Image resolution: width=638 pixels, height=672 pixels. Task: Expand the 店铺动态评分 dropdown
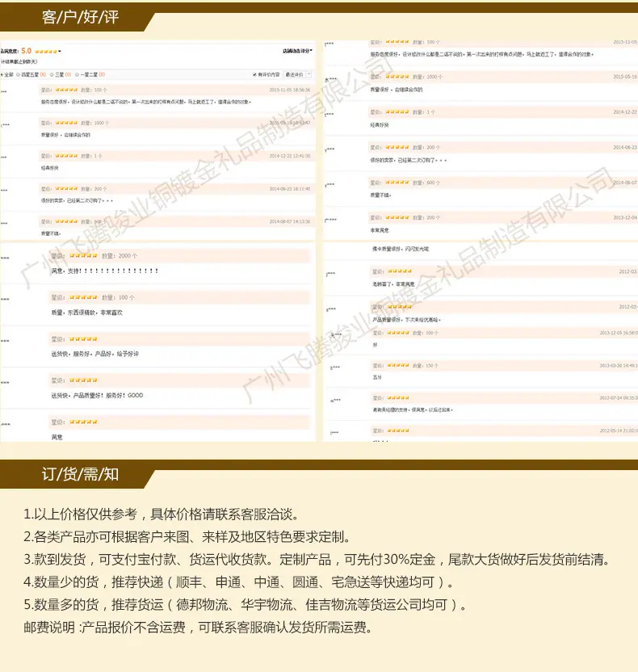297,51
